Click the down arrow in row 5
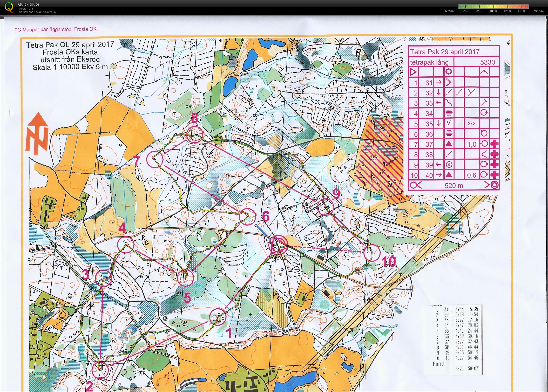Screen dimensions: 548x392 pos(439,123)
